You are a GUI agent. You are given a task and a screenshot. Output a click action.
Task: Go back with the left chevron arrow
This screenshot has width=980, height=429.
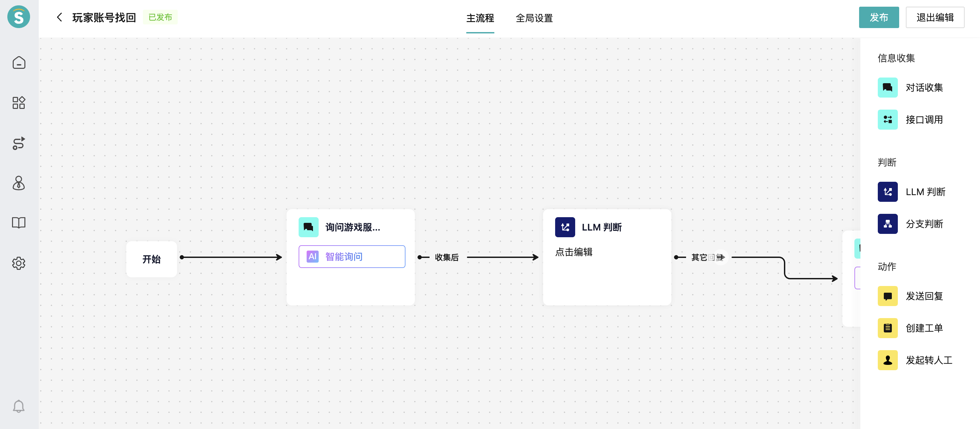point(59,17)
